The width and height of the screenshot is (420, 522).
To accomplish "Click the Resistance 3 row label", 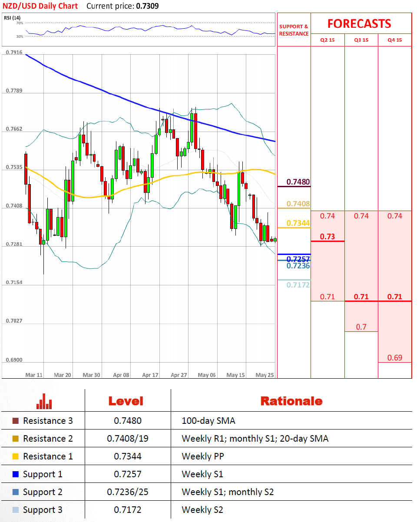I will 48,421.
